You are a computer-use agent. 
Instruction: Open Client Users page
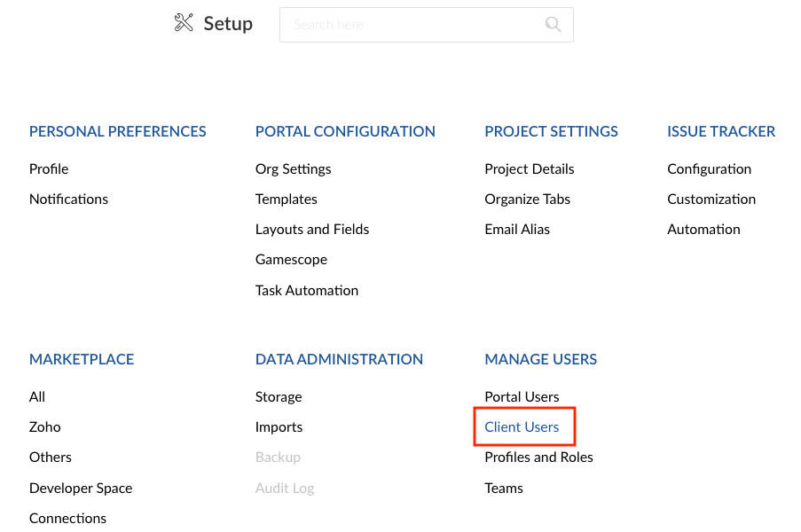coord(522,426)
